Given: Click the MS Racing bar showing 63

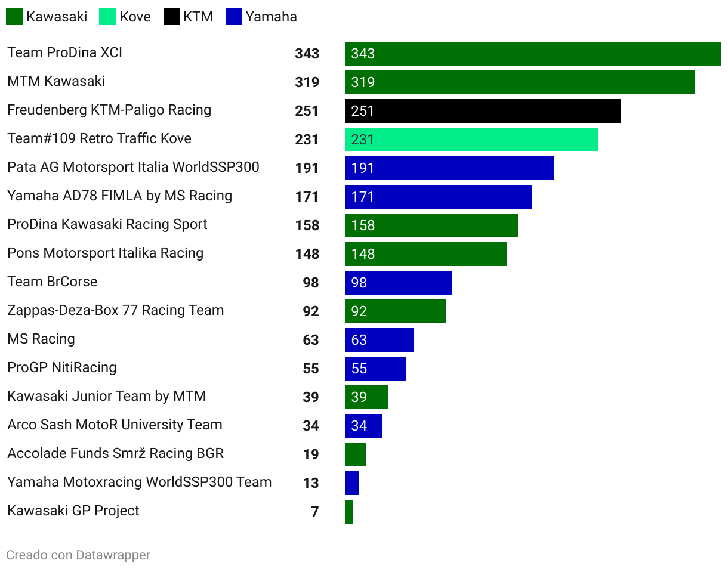Looking at the screenshot, I should [x=379, y=340].
